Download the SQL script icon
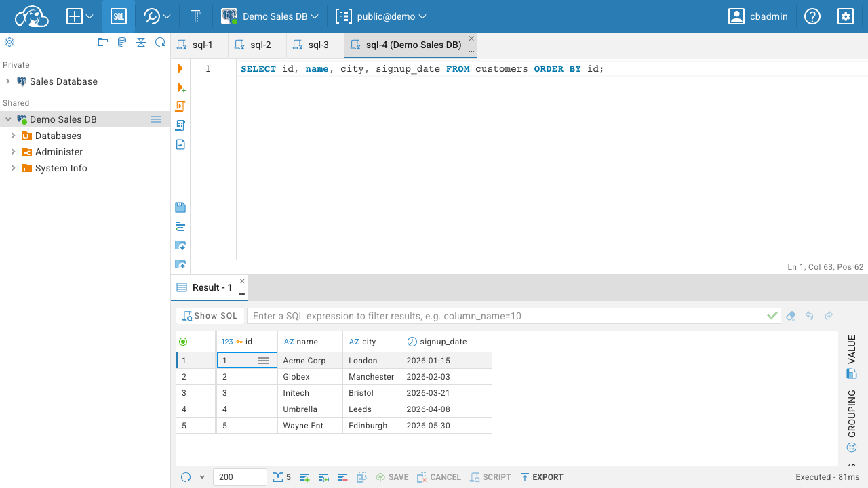 click(x=180, y=245)
